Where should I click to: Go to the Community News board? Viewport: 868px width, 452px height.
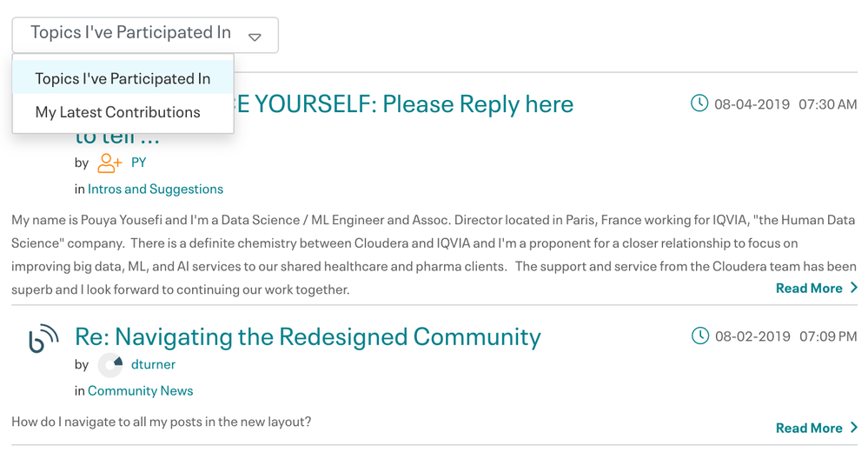point(140,390)
